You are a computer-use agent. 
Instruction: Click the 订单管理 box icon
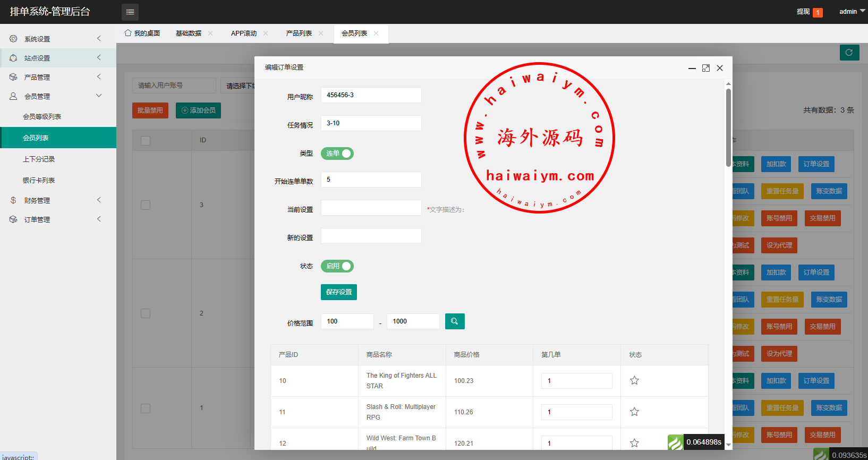click(x=13, y=219)
